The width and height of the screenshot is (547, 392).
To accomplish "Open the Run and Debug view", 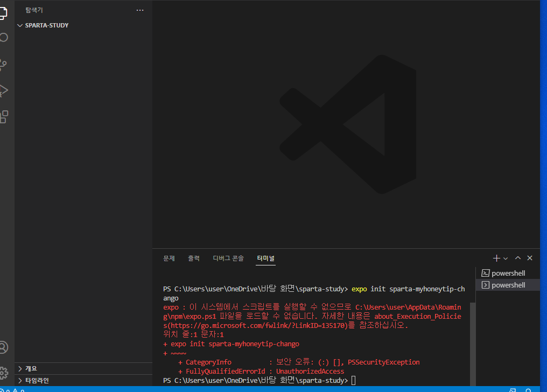I will [x=3, y=90].
